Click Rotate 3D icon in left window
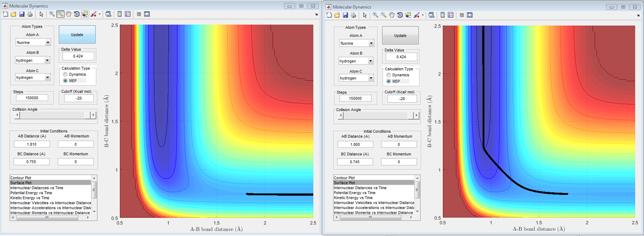 click(x=76, y=14)
